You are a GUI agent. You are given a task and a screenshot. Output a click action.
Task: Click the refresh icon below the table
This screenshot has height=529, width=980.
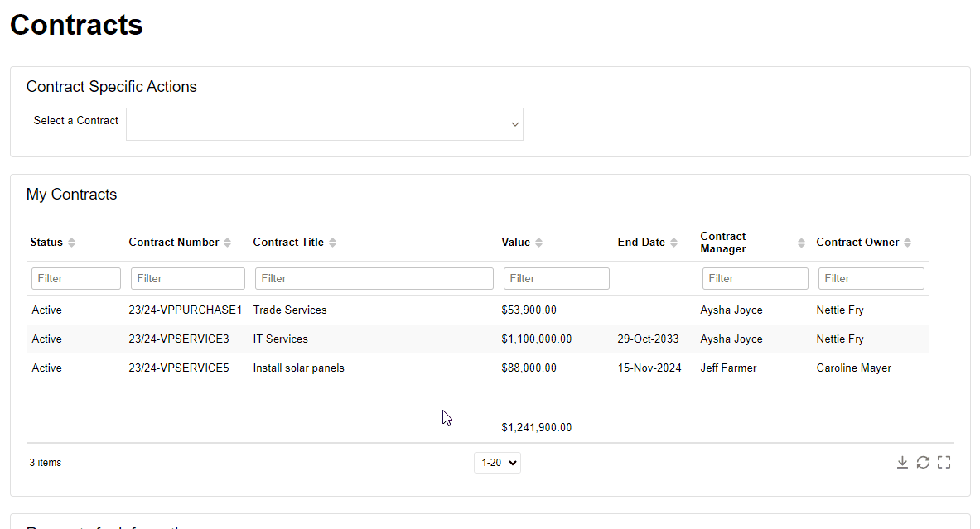coord(923,463)
